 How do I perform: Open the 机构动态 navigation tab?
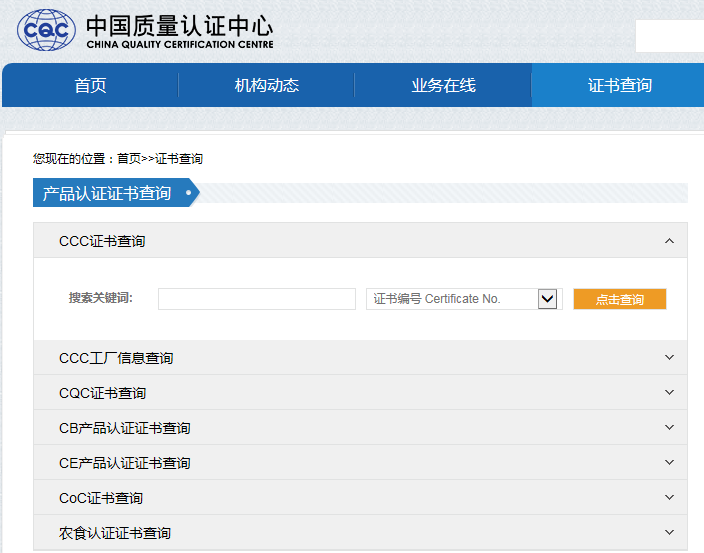coord(266,85)
